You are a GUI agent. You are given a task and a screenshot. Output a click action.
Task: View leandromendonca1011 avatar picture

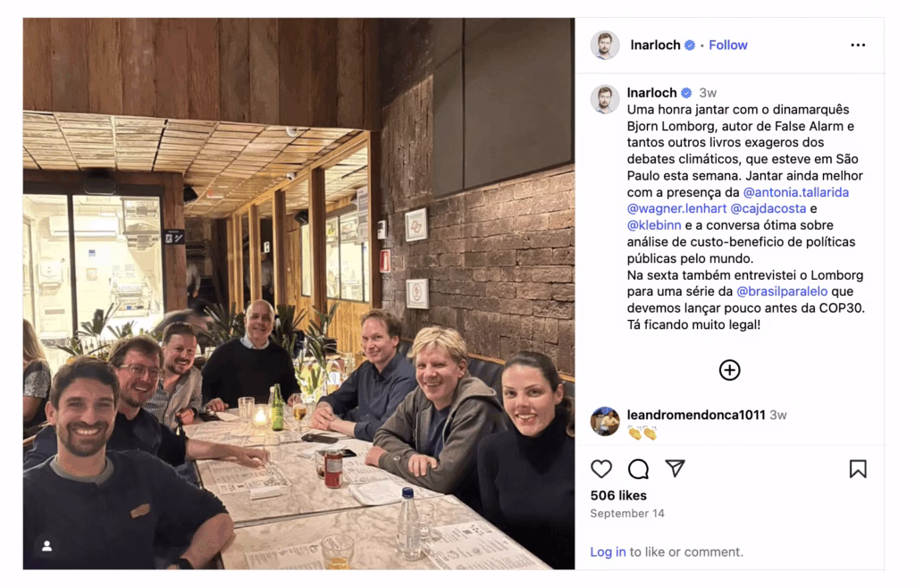click(x=605, y=421)
